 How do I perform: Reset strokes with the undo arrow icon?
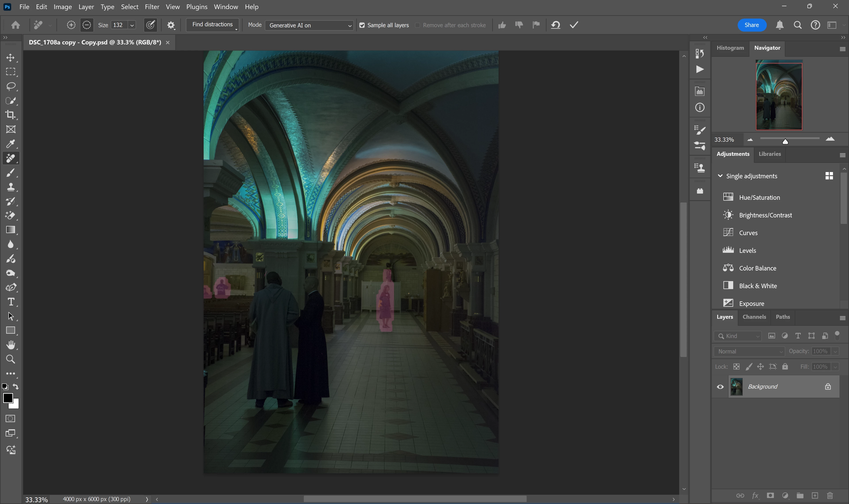pyautogui.click(x=556, y=25)
